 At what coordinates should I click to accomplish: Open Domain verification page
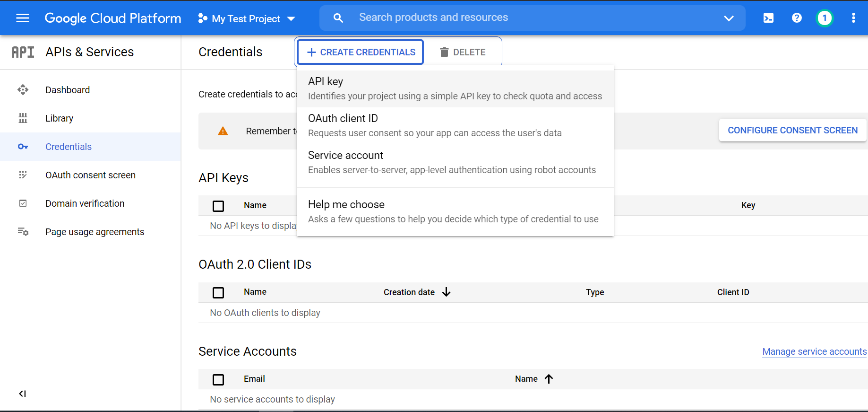click(x=90, y=203)
